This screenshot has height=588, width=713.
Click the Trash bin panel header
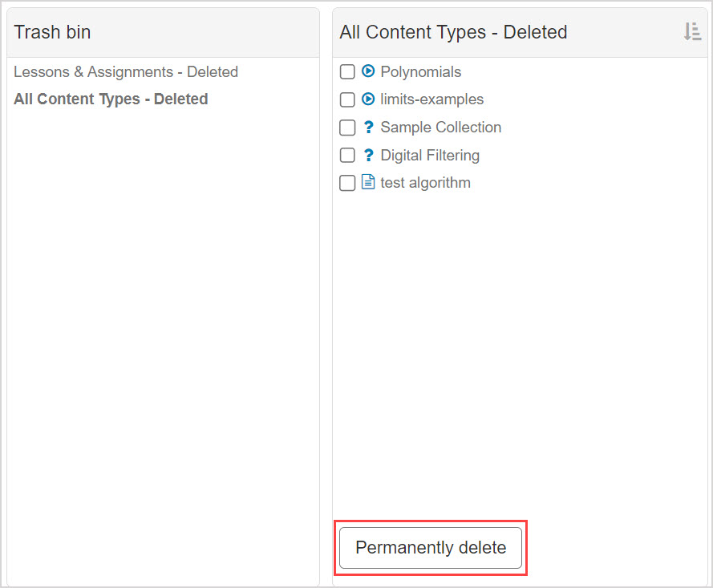point(52,32)
